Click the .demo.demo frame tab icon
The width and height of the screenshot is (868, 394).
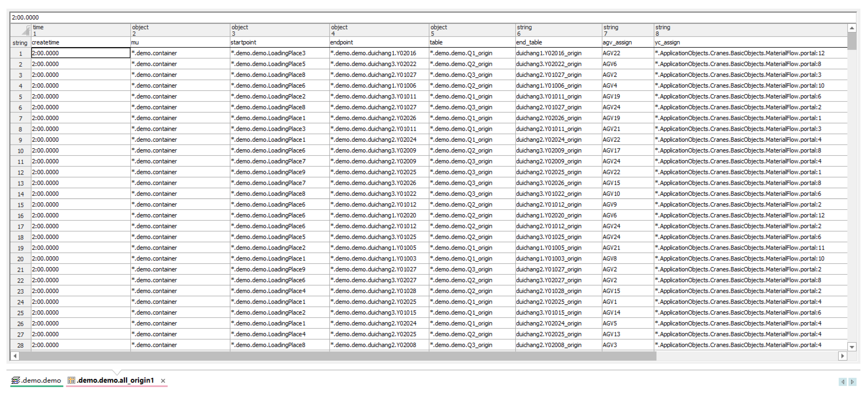click(x=15, y=380)
